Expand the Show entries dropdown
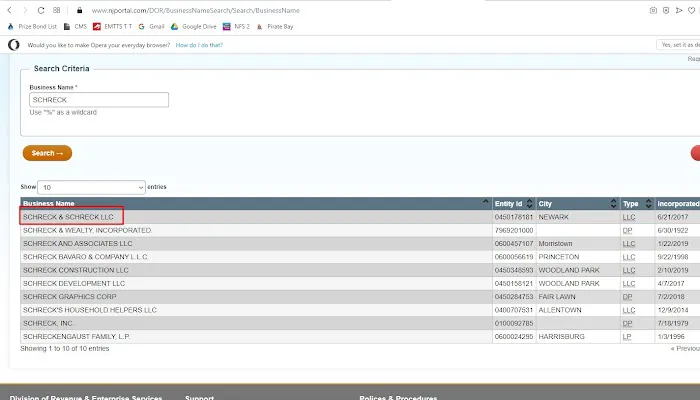The height and width of the screenshot is (400, 700). tap(92, 187)
